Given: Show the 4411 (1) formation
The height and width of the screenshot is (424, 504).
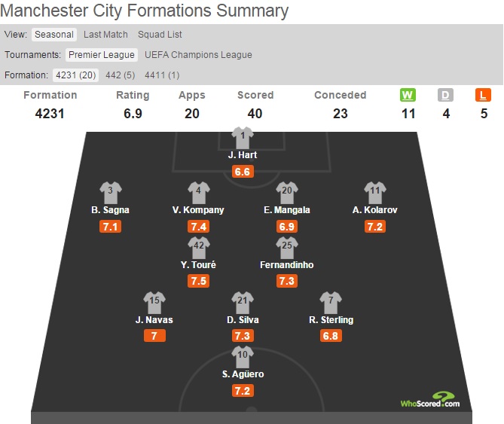Looking at the screenshot, I should (162, 75).
